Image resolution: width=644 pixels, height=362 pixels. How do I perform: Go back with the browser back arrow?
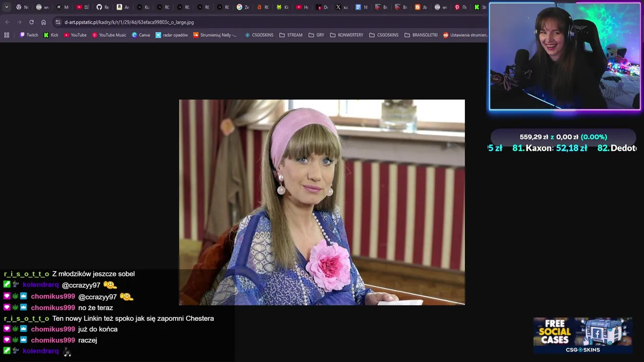pyautogui.click(x=7, y=22)
